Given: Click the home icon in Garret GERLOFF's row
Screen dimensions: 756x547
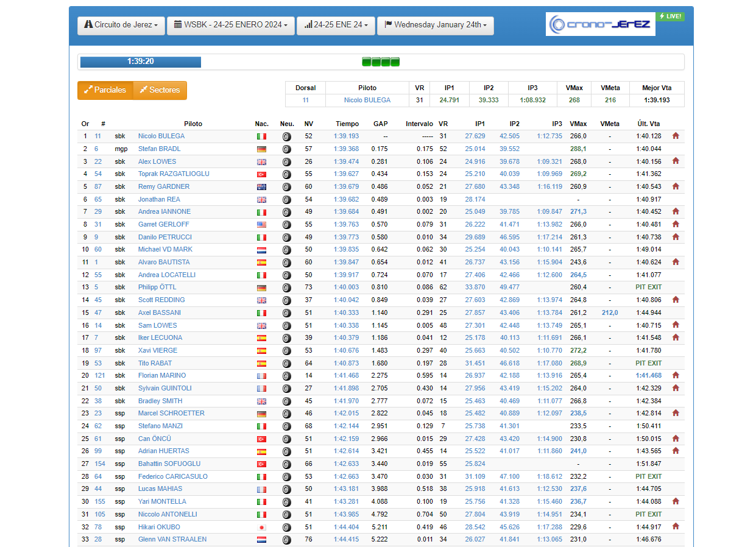Looking at the screenshot, I should (675, 224).
